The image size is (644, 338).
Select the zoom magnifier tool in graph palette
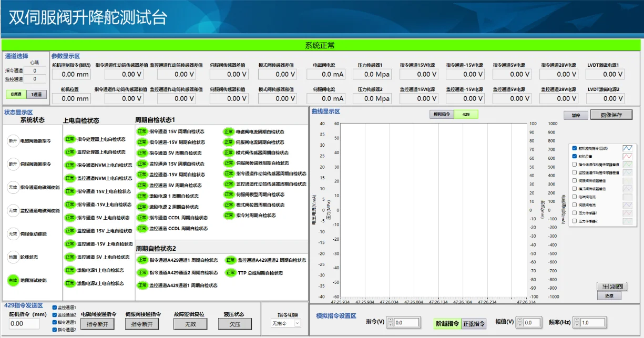click(612, 286)
